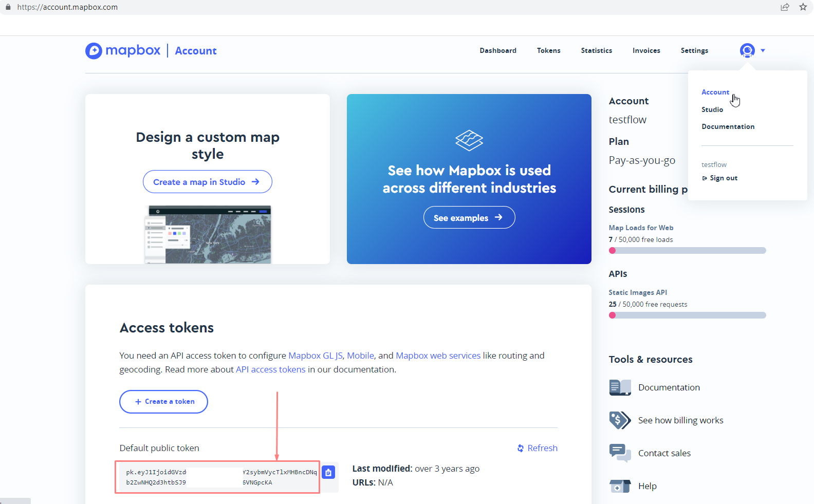Click the billing dollar tag icon
This screenshot has width=814, height=504.
coord(620,420)
